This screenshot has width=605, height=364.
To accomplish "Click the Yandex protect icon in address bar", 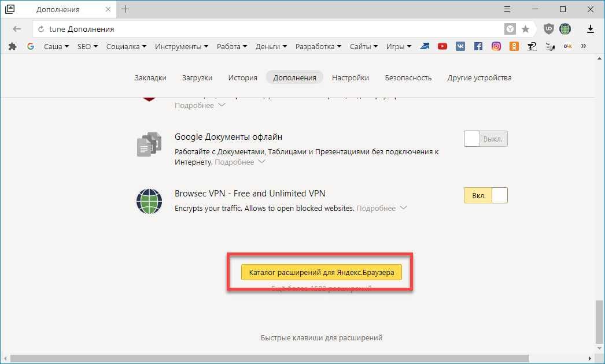I will [x=510, y=29].
